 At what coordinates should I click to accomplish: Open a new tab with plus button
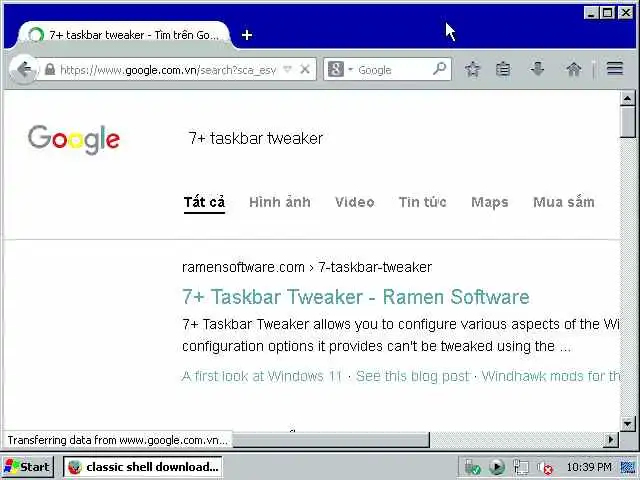pos(247,35)
